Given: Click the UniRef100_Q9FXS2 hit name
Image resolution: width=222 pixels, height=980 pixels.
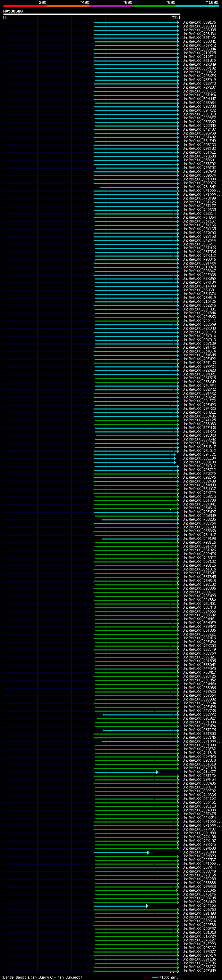Looking at the screenshot, I should 199,110.
